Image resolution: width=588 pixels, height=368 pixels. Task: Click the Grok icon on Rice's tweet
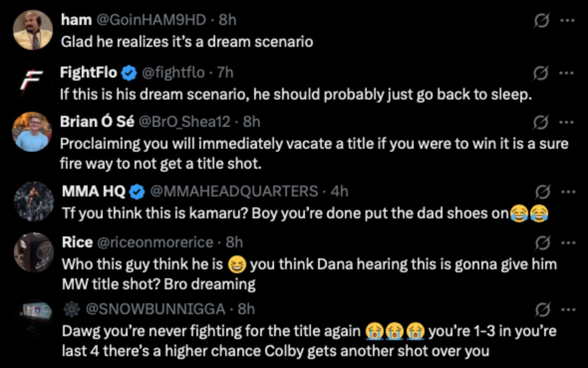(x=542, y=243)
